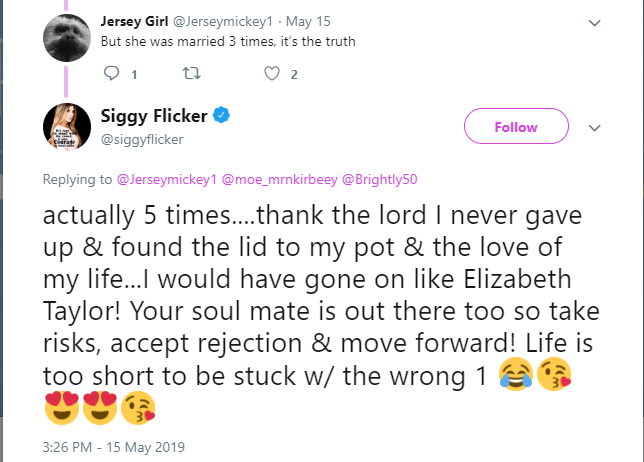
Task: Click the Siggy Flicker display name
Action: pyautogui.click(x=153, y=115)
